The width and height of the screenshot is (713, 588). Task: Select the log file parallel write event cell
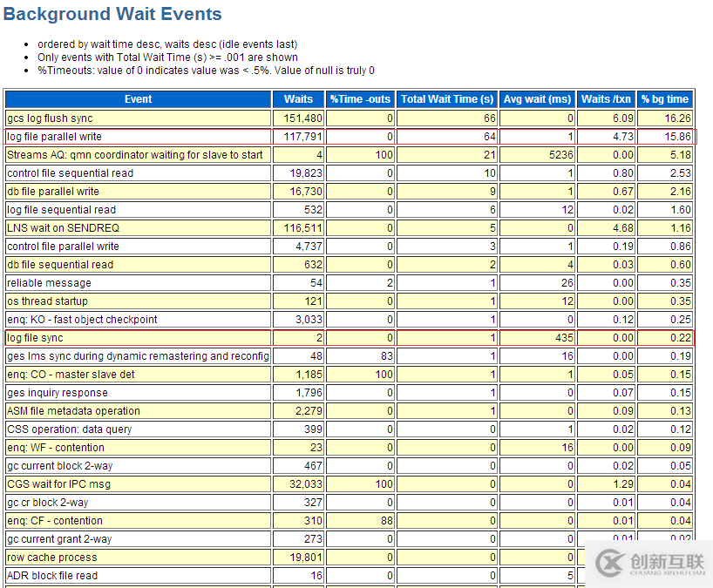138,137
